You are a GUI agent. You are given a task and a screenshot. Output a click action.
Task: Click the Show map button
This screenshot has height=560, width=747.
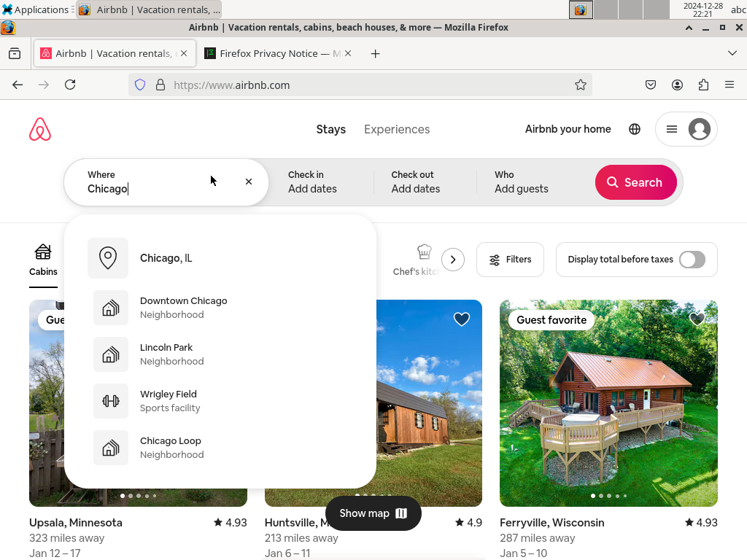(373, 513)
